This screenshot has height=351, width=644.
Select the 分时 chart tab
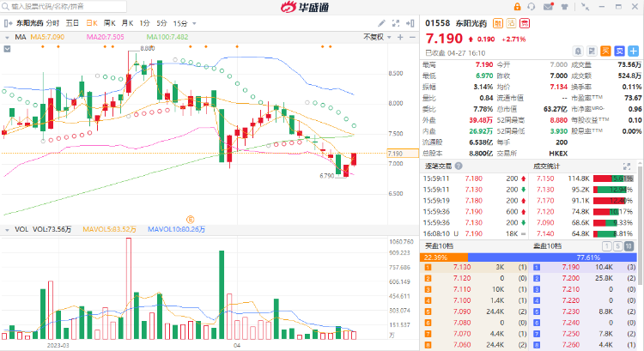coord(53,23)
